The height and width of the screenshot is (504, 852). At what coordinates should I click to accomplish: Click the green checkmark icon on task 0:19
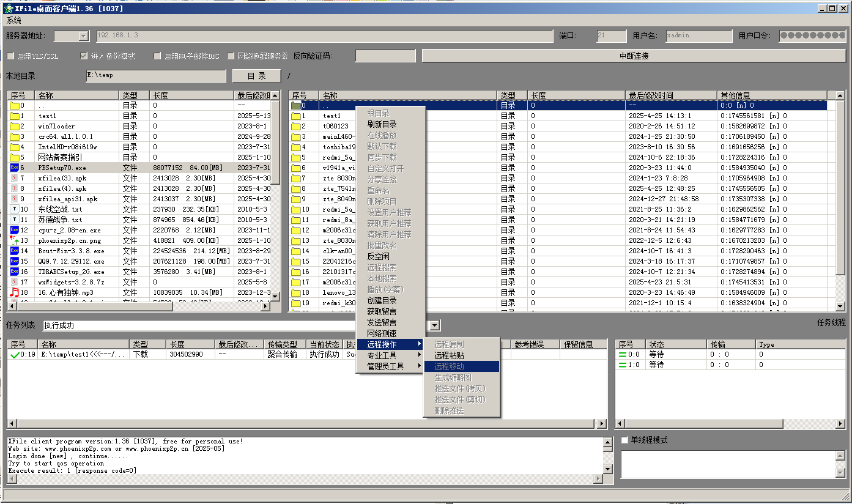click(x=15, y=354)
